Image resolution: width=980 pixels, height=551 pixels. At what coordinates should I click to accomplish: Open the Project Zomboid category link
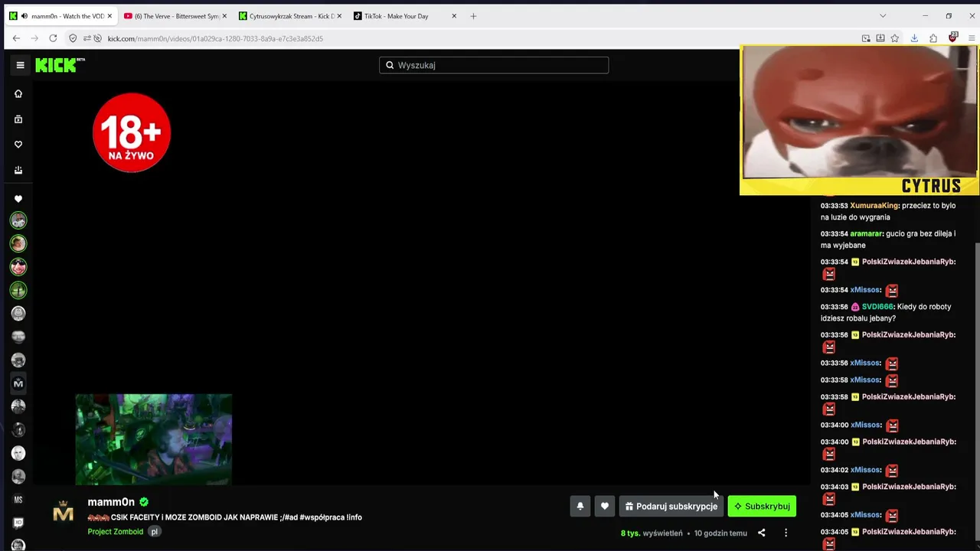(116, 532)
